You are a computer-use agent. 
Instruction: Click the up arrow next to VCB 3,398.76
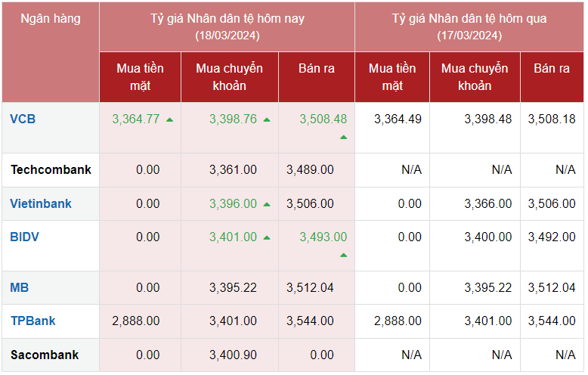coord(267,119)
